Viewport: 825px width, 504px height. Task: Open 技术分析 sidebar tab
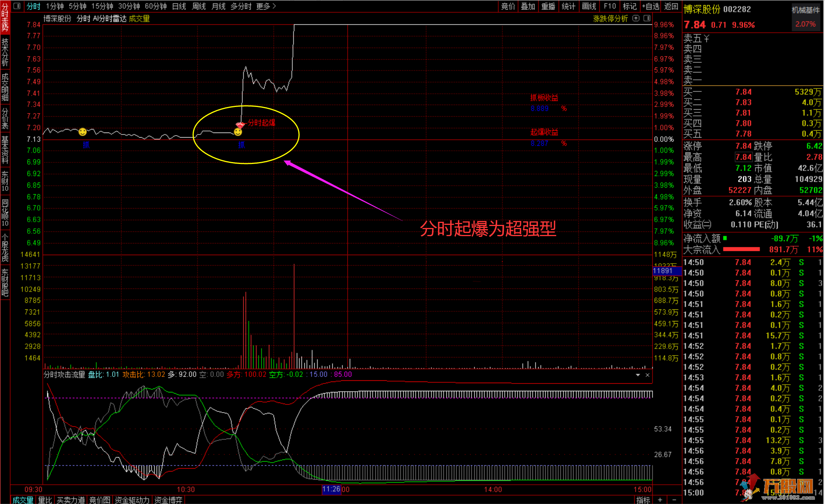[5, 52]
